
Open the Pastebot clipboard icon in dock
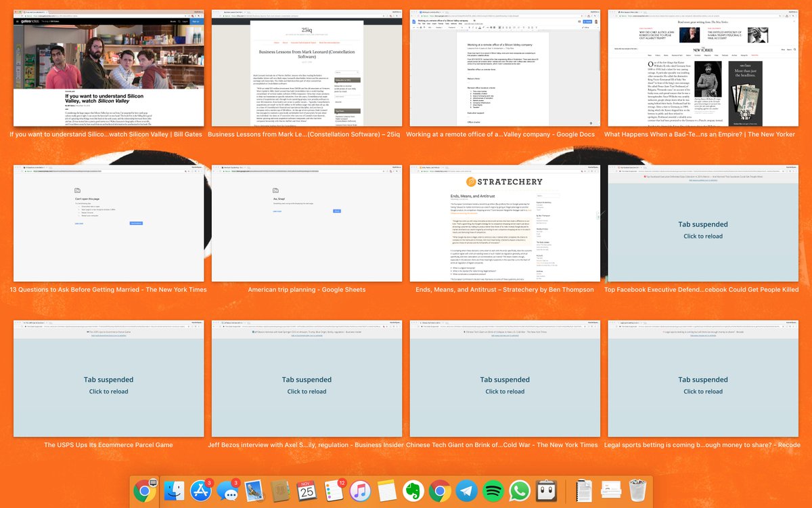click(545, 490)
